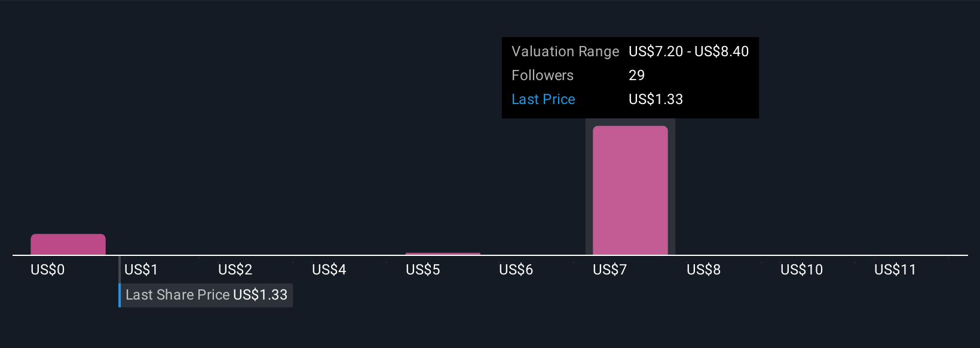Click the US$2 axis label
Image resolution: width=980 pixels, height=348 pixels.
click(x=235, y=270)
